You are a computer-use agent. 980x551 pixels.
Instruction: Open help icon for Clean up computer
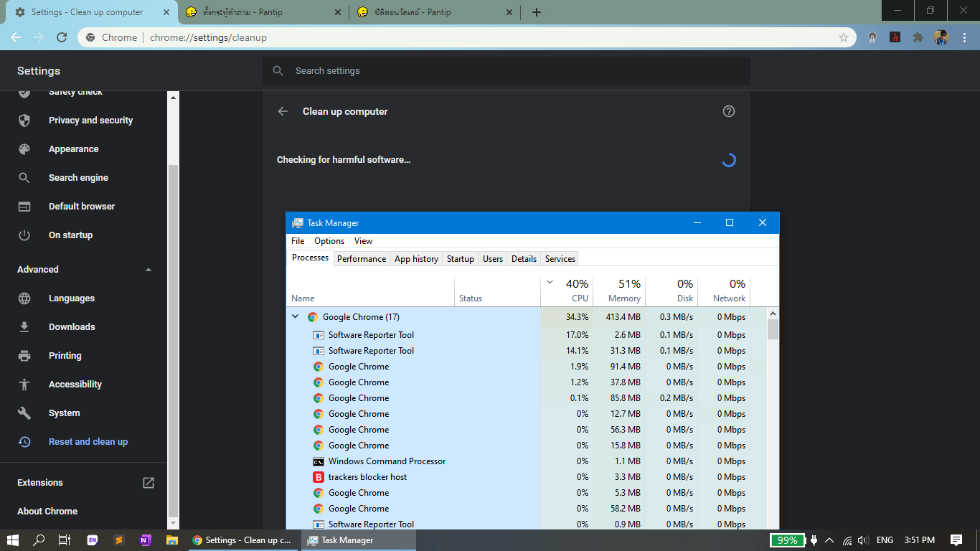pos(729,111)
